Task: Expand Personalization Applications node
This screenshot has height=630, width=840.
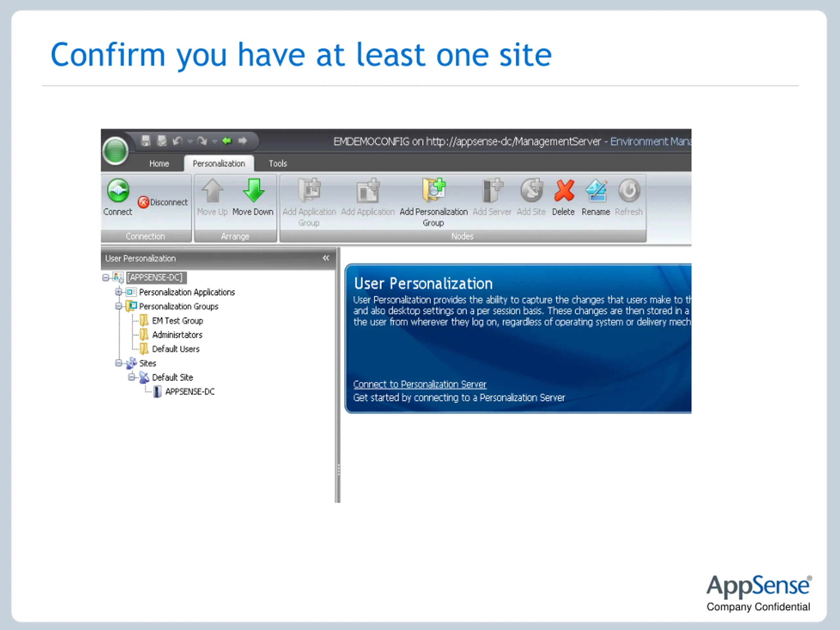Action: tap(118, 292)
